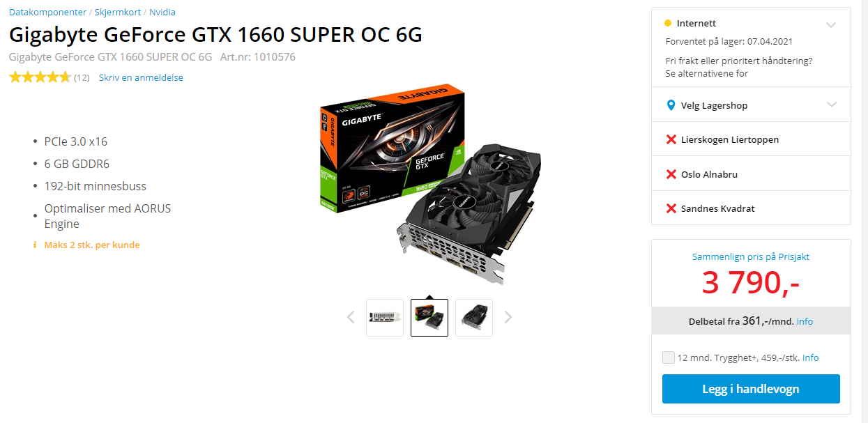Open Skriv en anmeldelse link
Image resolution: width=868 pixels, height=423 pixels.
click(x=141, y=77)
